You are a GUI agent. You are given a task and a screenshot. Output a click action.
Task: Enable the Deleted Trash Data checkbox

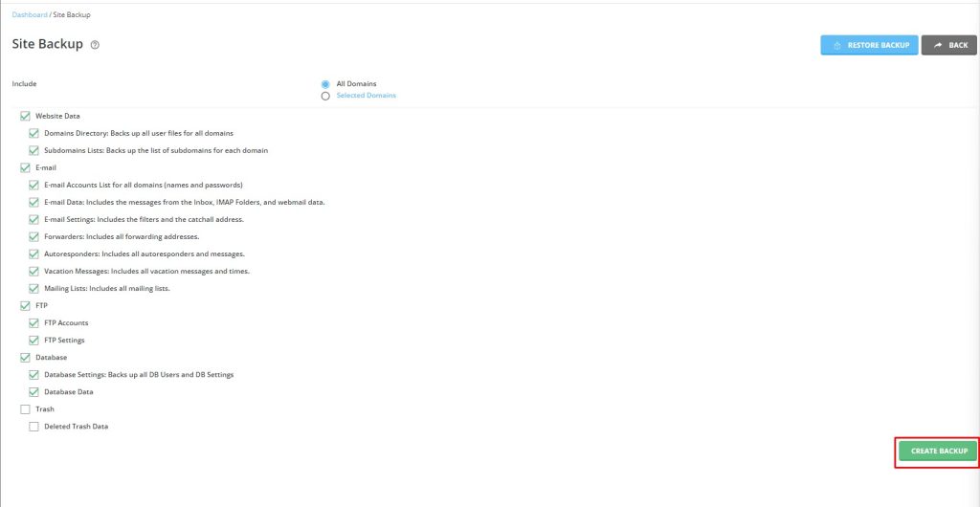coord(33,427)
